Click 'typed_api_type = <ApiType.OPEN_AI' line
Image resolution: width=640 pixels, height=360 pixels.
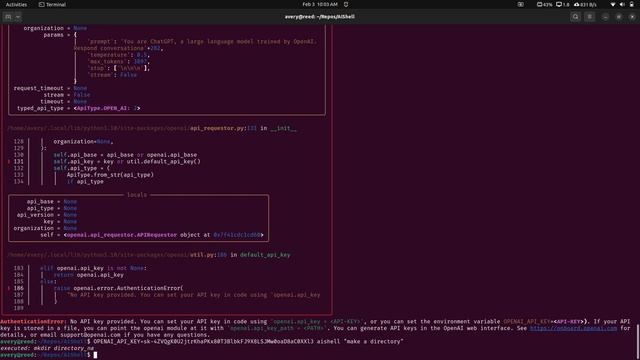click(78, 108)
